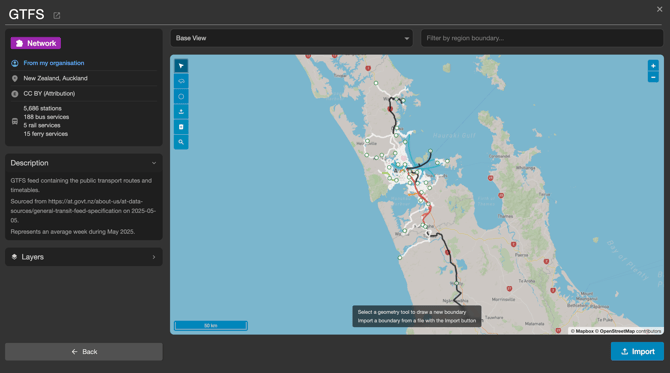Image resolution: width=670 pixels, height=373 pixels.
Task: Click the GTFS dialog title
Action: click(26, 15)
